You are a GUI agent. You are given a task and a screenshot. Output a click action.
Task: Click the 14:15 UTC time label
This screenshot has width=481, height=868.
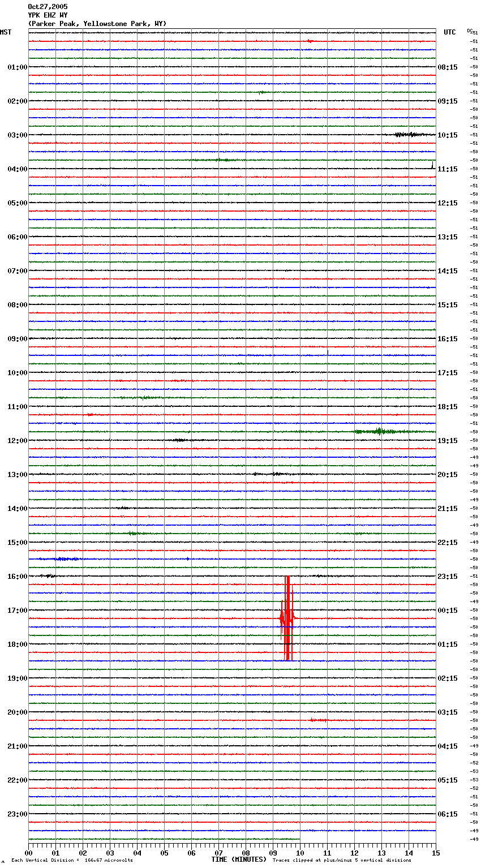coord(448,271)
